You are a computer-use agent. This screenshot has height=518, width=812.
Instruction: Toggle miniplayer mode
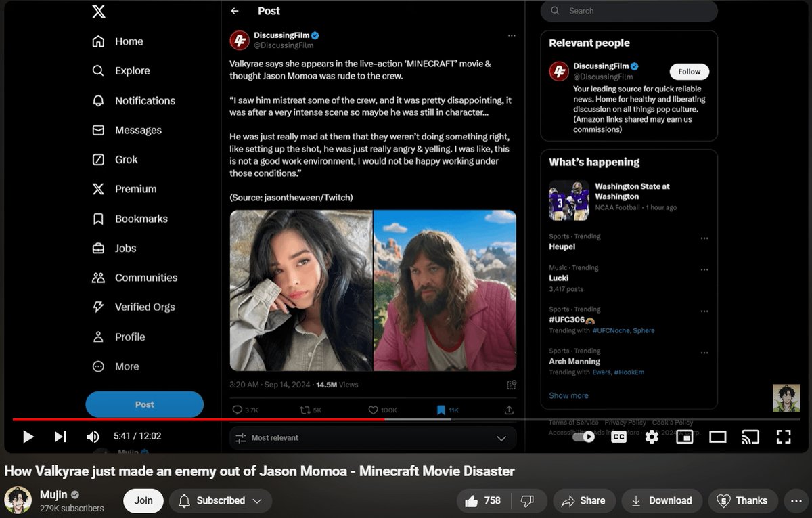tap(685, 437)
